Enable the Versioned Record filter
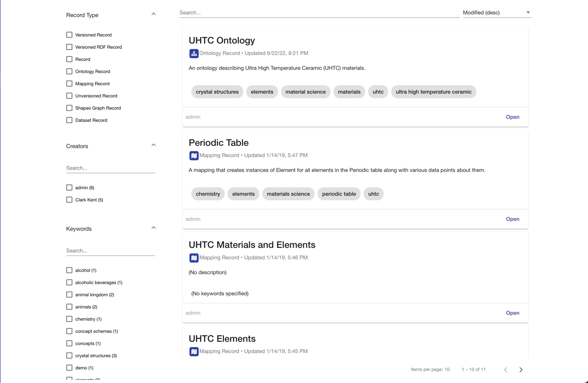This screenshot has width=588, height=383. (69, 35)
